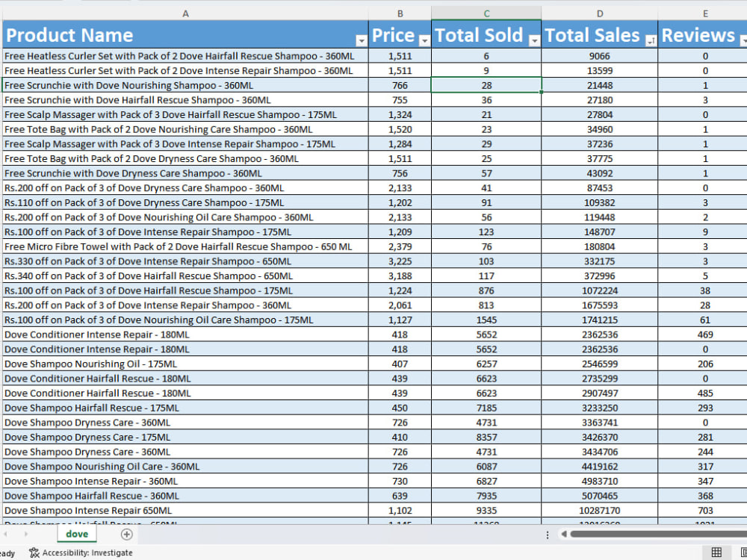Select Dove Shampoo Nourishing Oil - 175ML cell

coord(185,364)
